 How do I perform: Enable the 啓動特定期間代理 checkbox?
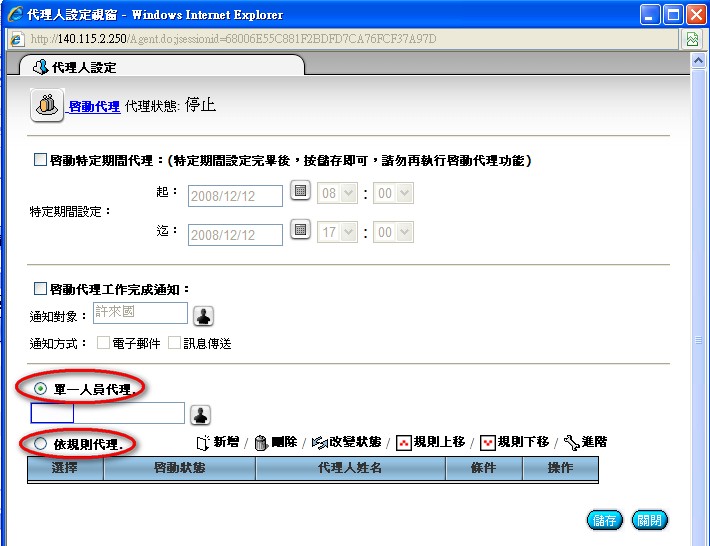[x=40, y=159]
